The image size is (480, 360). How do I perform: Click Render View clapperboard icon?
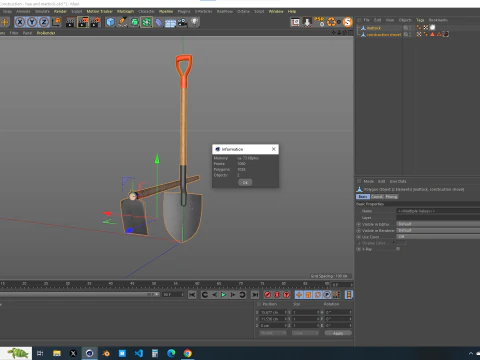[x=71, y=22]
